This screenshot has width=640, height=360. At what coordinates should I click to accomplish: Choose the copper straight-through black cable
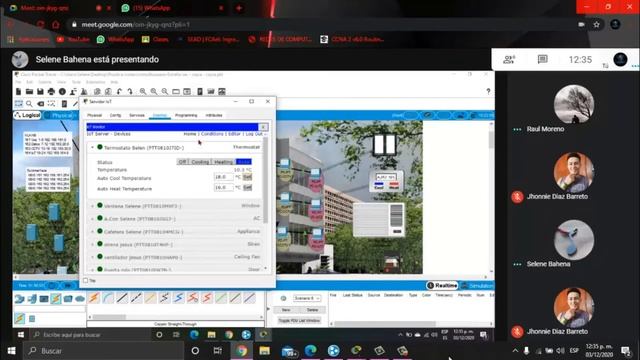122,298
